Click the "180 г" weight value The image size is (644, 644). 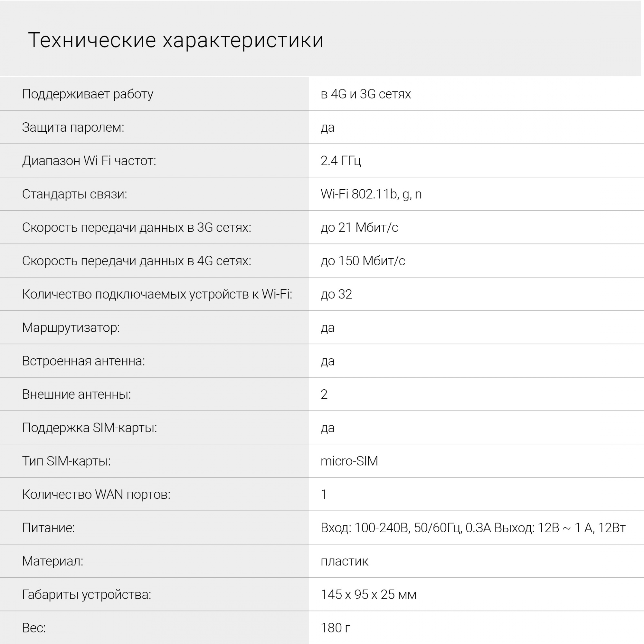tap(335, 628)
